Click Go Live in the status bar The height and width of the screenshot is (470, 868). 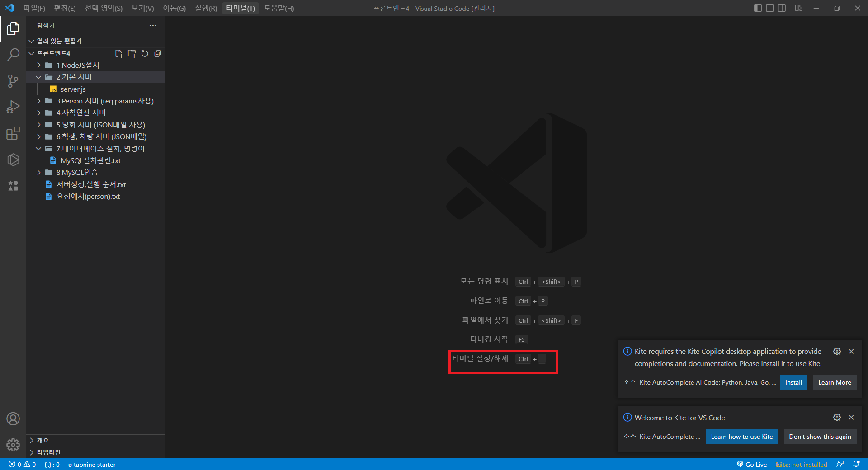coord(752,465)
